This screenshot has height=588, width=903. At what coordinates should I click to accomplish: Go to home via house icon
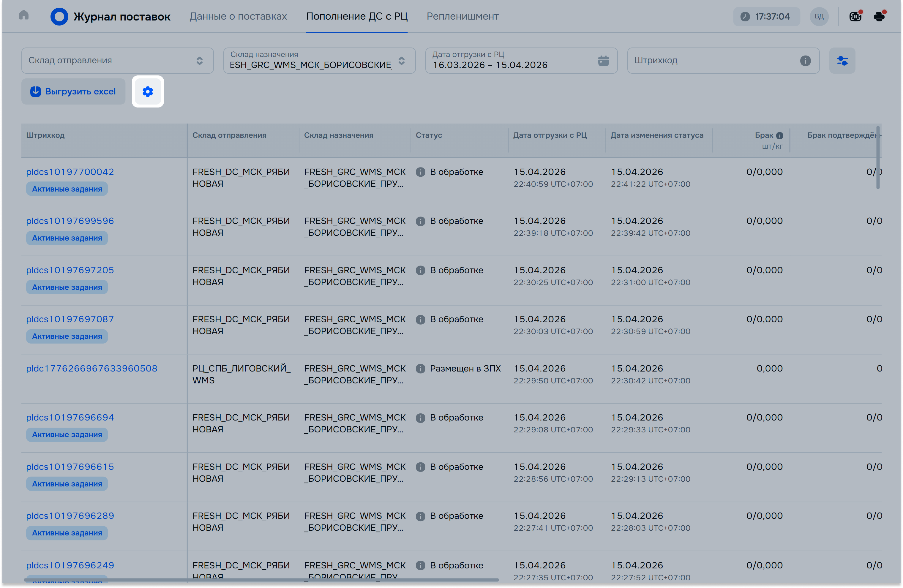[x=23, y=15]
